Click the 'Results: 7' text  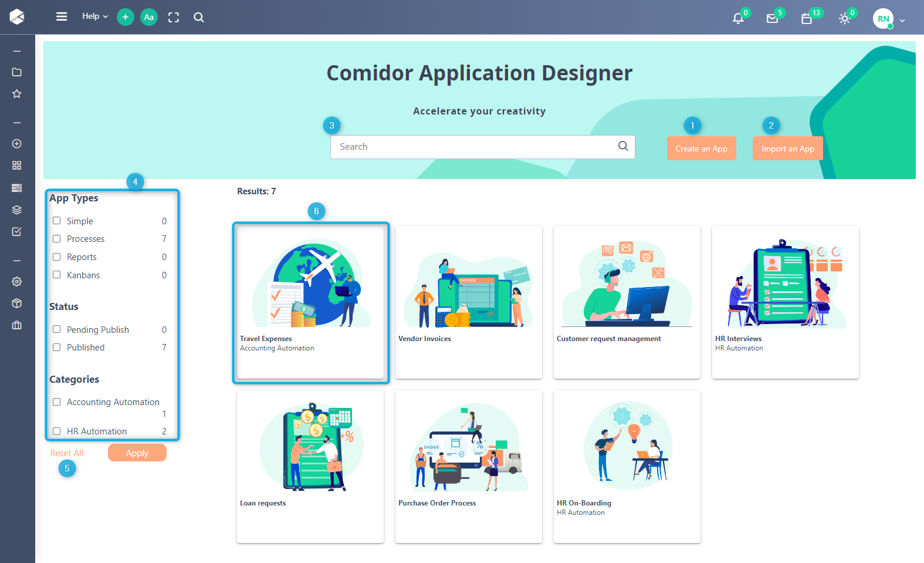(x=256, y=191)
